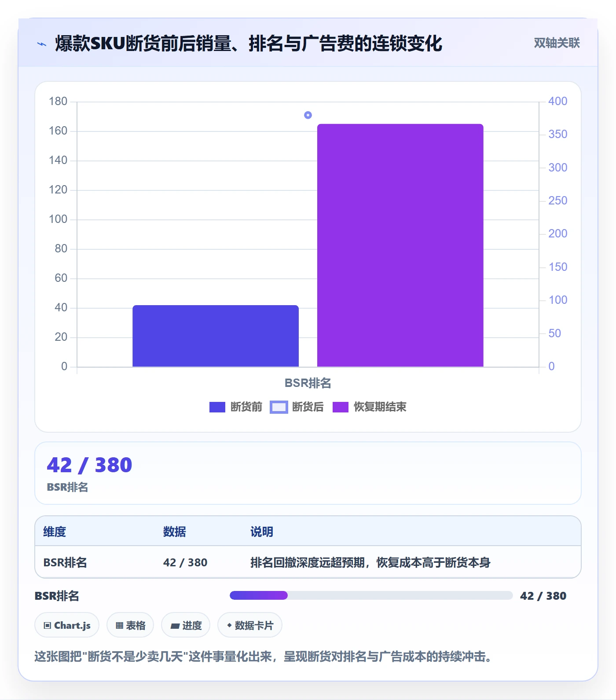
Task: Click the BSR排名 cell in the table row
Action: tap(65, 562)
